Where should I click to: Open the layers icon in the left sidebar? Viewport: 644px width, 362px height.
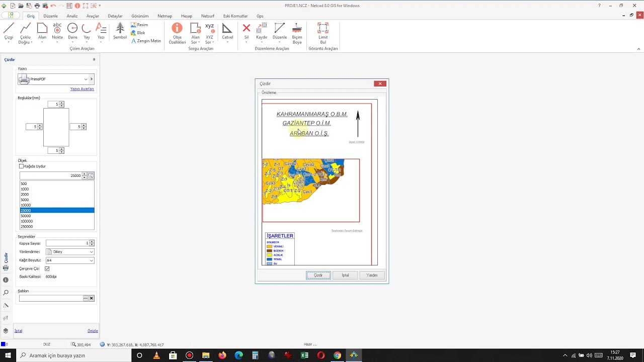[6, 331]
